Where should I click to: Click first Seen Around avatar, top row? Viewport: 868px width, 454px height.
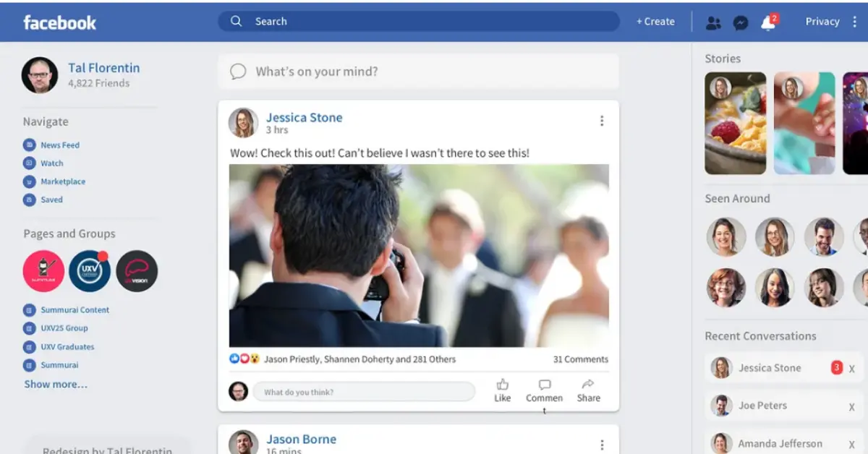[726, 237]
